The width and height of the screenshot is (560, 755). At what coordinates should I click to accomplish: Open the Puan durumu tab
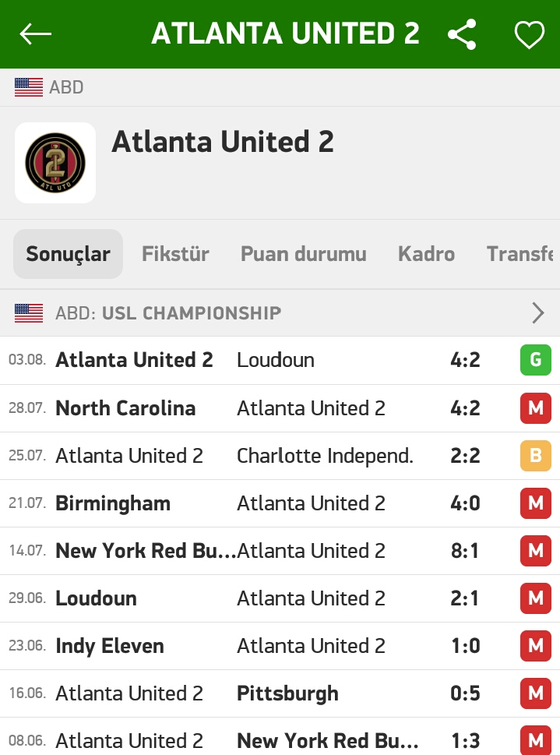pyautogui.click(x=303, y=254)
